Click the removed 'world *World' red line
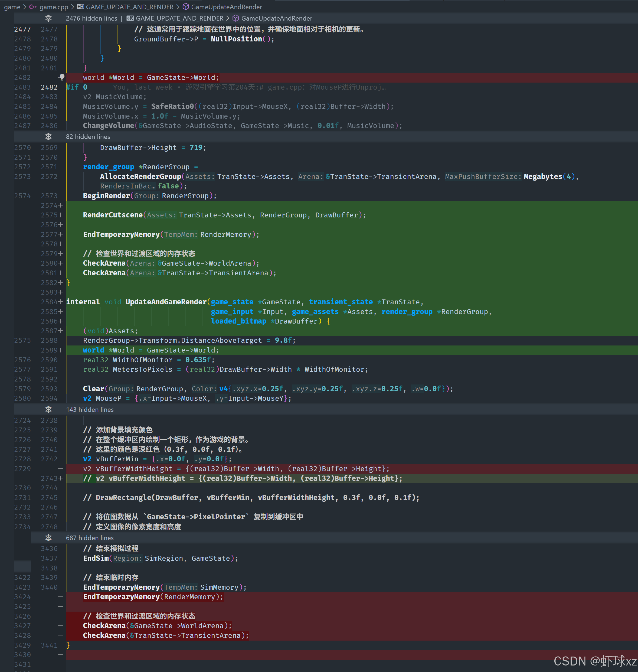The image size is (638, 672). coord(151,77)
